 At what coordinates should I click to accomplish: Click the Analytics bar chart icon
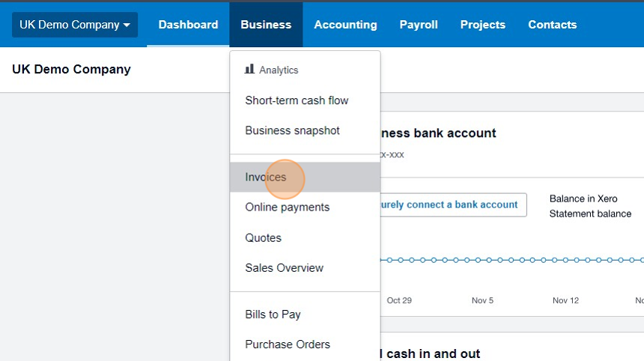249,69
